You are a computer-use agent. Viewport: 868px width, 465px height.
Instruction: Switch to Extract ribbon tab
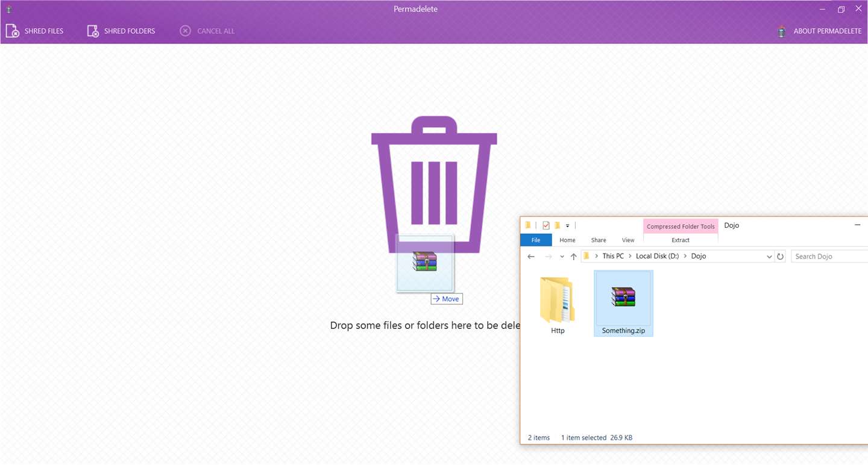[681, 240]
